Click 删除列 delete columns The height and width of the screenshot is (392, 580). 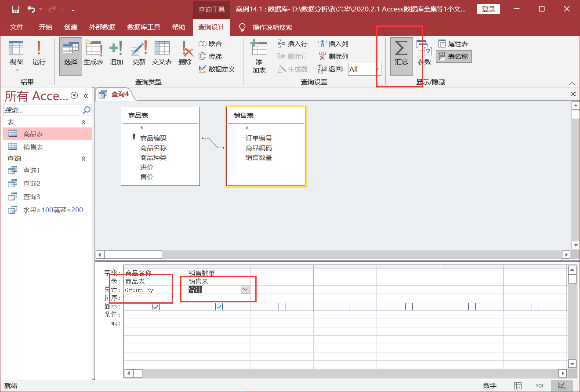pos(333,56)
